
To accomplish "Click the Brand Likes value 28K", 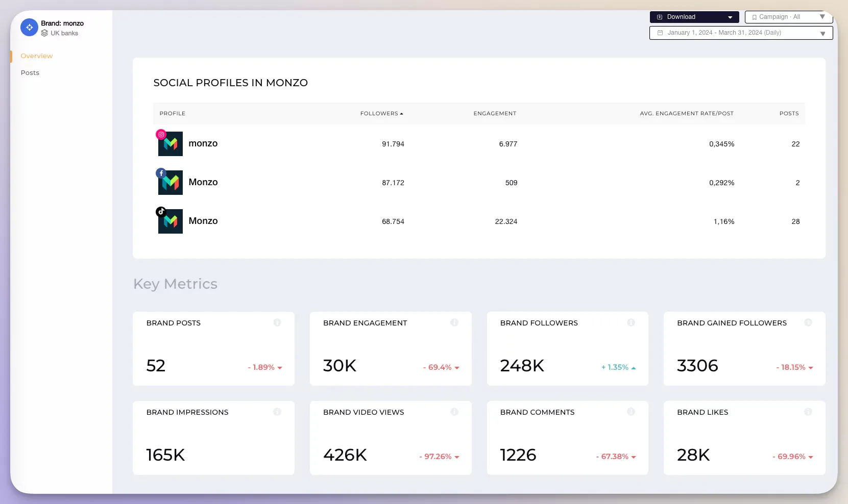I will [x=693, y=455].
